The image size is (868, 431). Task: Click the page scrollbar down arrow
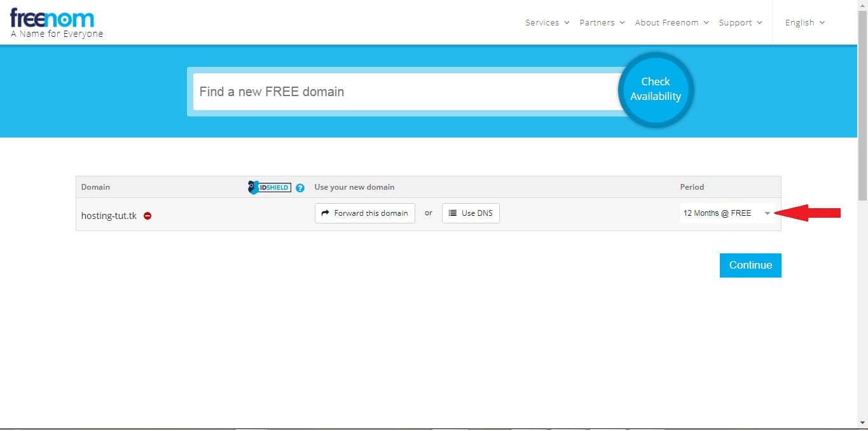(x=862, y=423)
